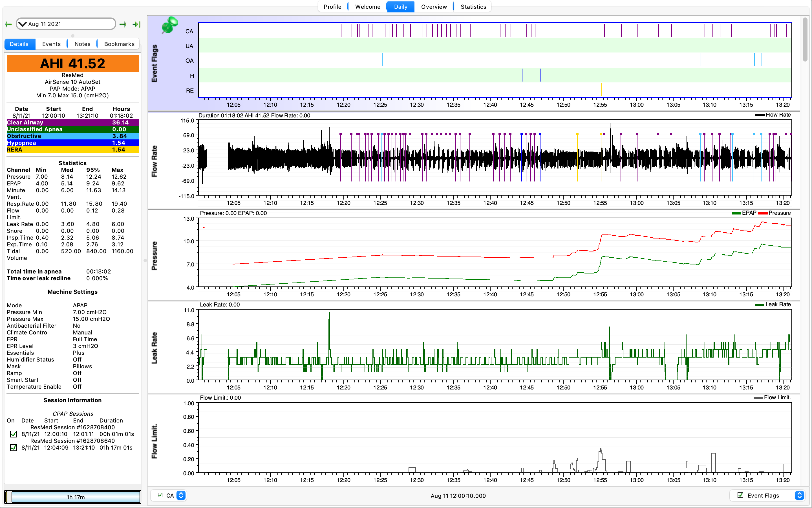The height and width of the screenshot is (508, 812).
Task: Click the Event Flags vertical title
Action: pyautogui.click(x=154, y=63)
